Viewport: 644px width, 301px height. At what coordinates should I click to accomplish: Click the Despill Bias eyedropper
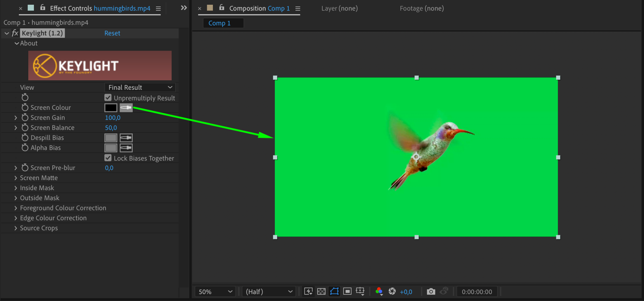click(x=126, y=138)
